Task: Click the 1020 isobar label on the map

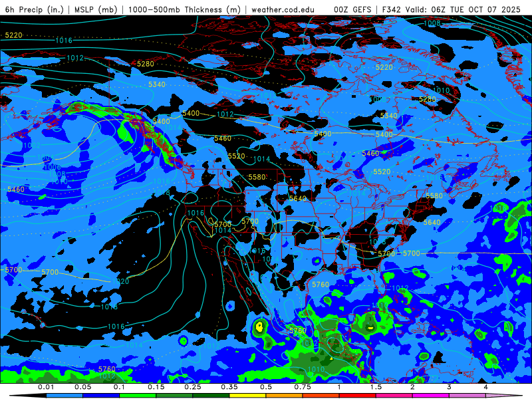Action: (120, 281)
